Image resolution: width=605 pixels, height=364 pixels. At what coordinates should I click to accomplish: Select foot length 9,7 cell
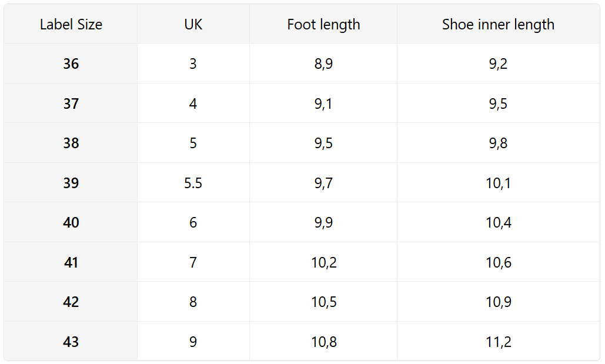323,183
